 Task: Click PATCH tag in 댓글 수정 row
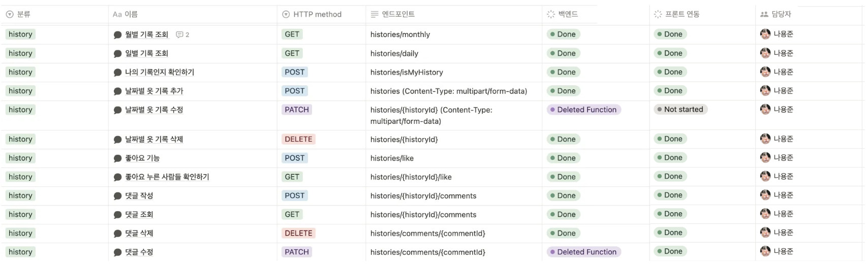[x=297, y=252]
